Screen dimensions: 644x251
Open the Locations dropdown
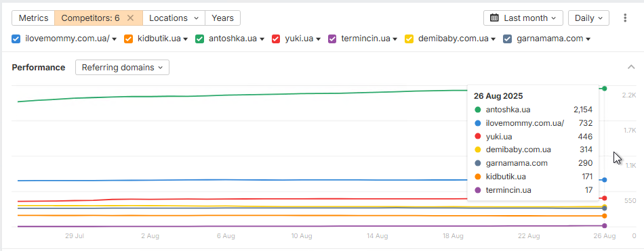click(174, 18)
